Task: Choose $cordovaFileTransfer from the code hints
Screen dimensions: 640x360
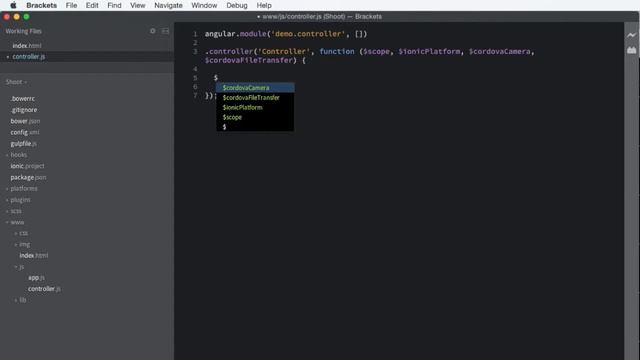Action: [x=255, y=98]
